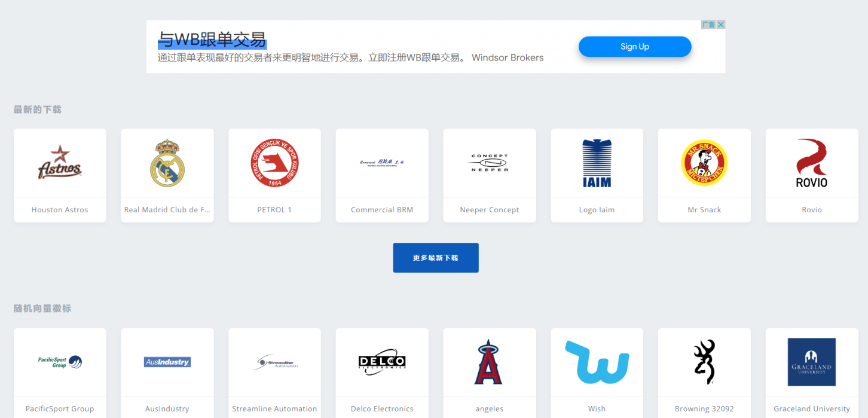
Task: Click the Streamline Automation logo
Action: [274, 362]
